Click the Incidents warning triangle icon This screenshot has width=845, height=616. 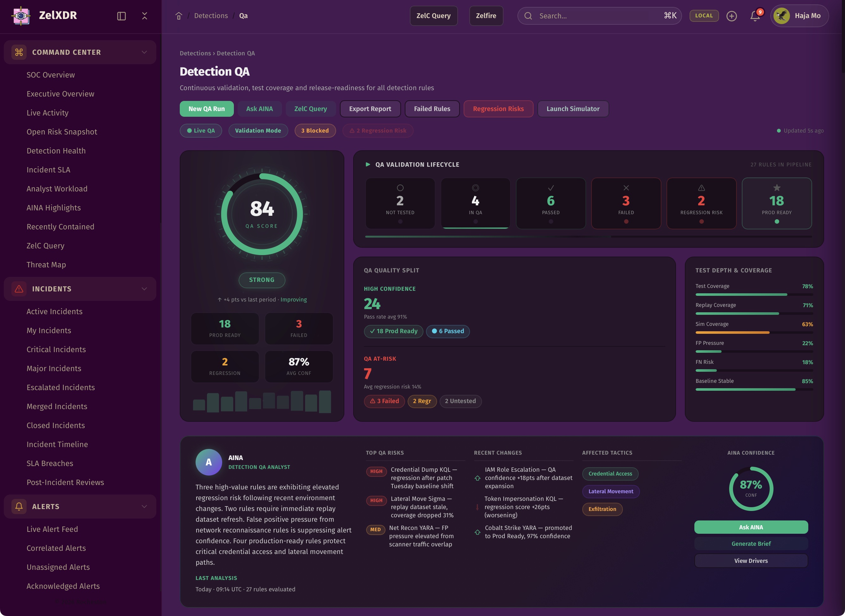tap(19, 289)
